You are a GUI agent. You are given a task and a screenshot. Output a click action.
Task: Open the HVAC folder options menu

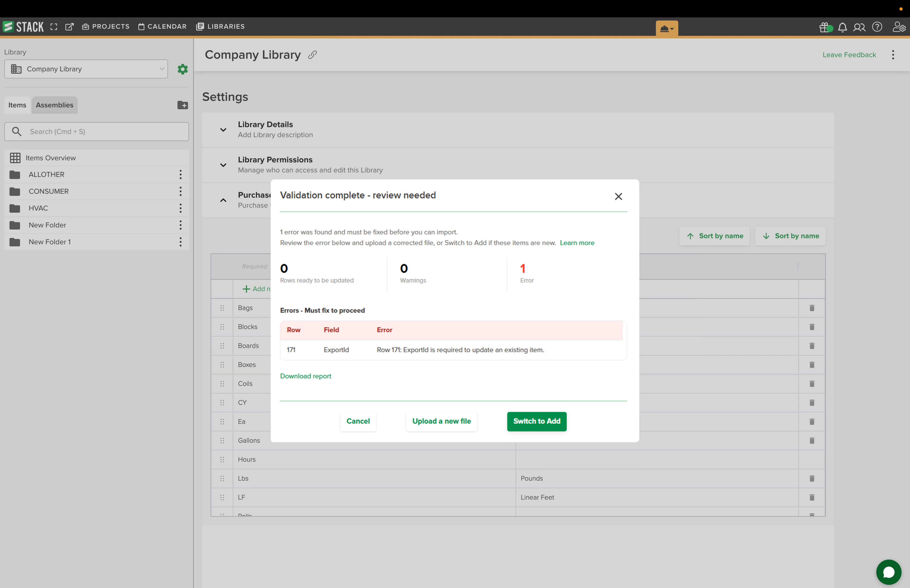pyautogui.click(x=181, y=208)
